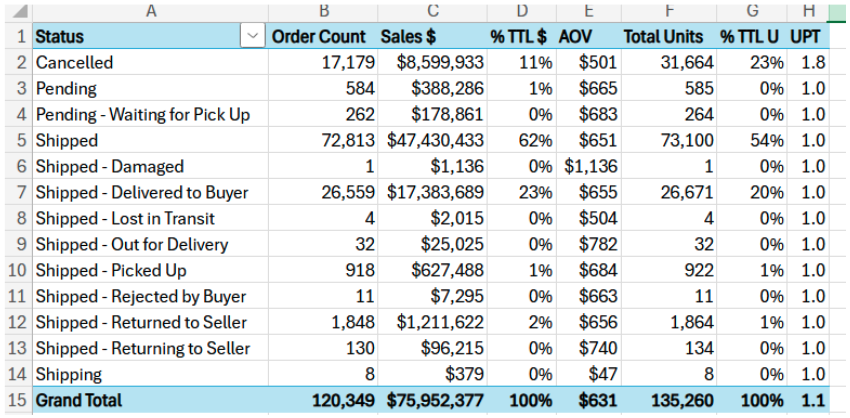
Task: Click the Total Units header cell
Action: click(x=669, y=36)
